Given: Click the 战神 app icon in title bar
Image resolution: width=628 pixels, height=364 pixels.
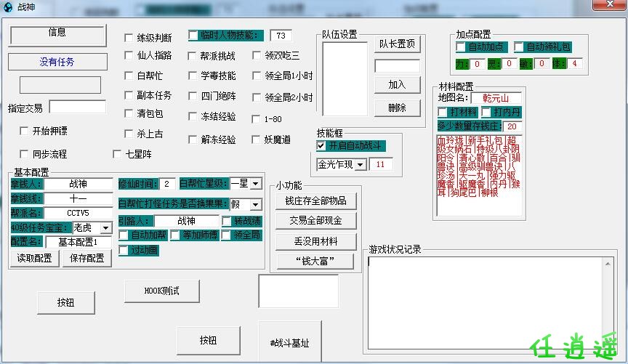Looking at the screenshot, I should [8, 7].
